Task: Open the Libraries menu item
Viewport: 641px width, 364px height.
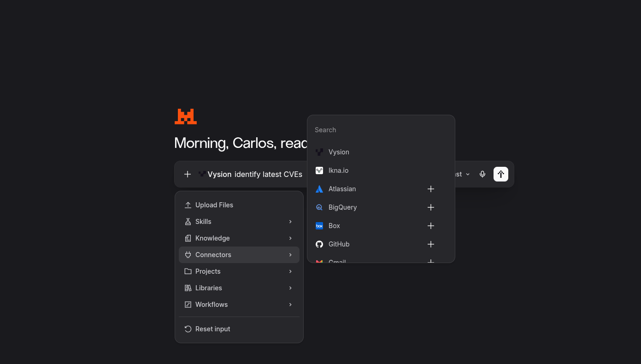Action: coord(239,288)
